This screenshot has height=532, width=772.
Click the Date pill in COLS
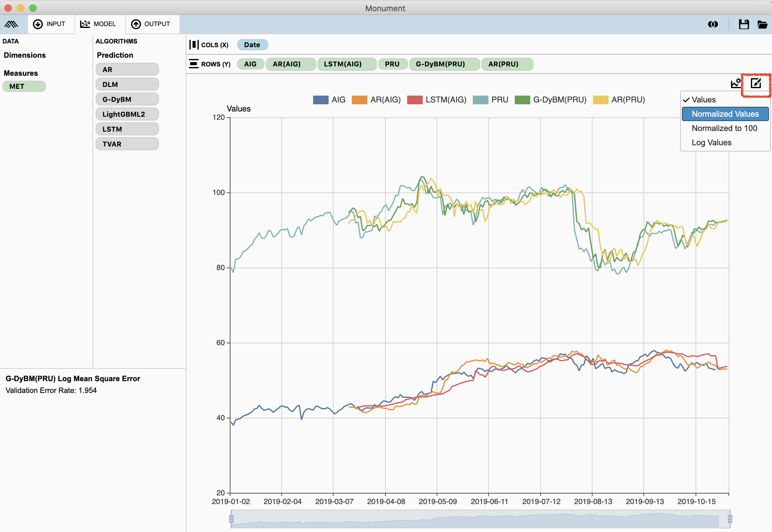252,45
